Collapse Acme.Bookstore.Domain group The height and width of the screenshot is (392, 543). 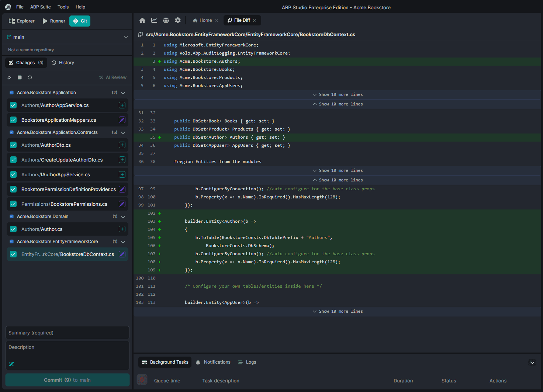click(123, 217)
